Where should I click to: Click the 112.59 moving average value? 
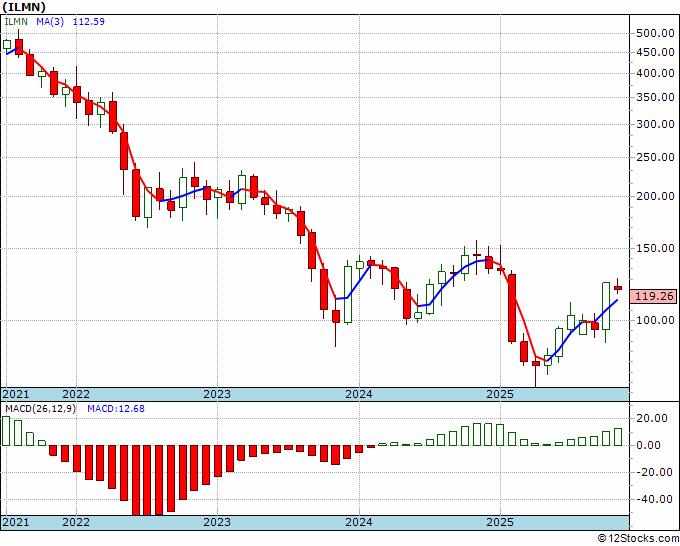coord(88,22)
